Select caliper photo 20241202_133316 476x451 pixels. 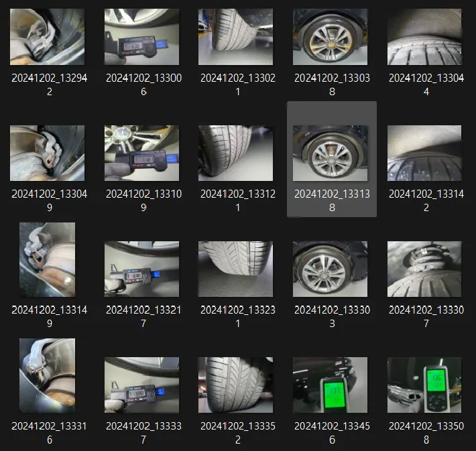[47, 375]
